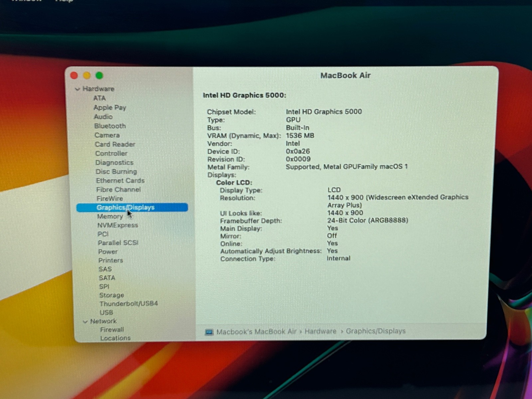Select ATA in the Hardware list
This screenshot has width=532, height=399.
pyautogui.click(x=99, y=98)
